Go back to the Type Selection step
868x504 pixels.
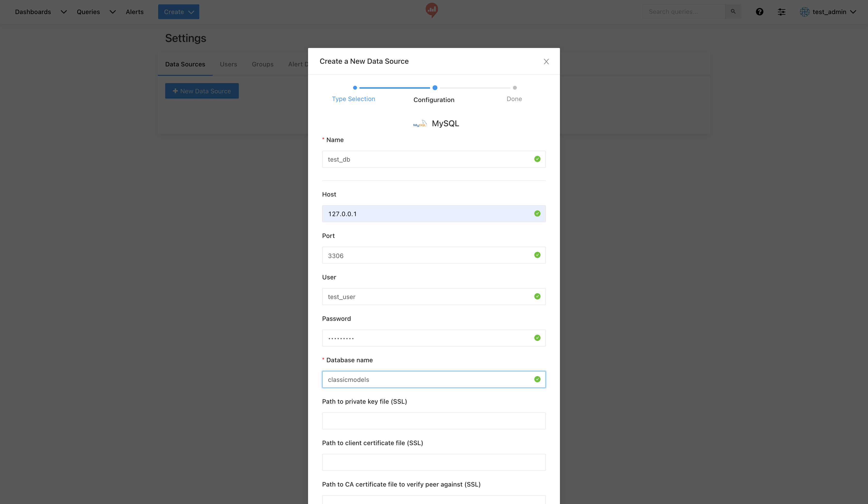[353, 99]
